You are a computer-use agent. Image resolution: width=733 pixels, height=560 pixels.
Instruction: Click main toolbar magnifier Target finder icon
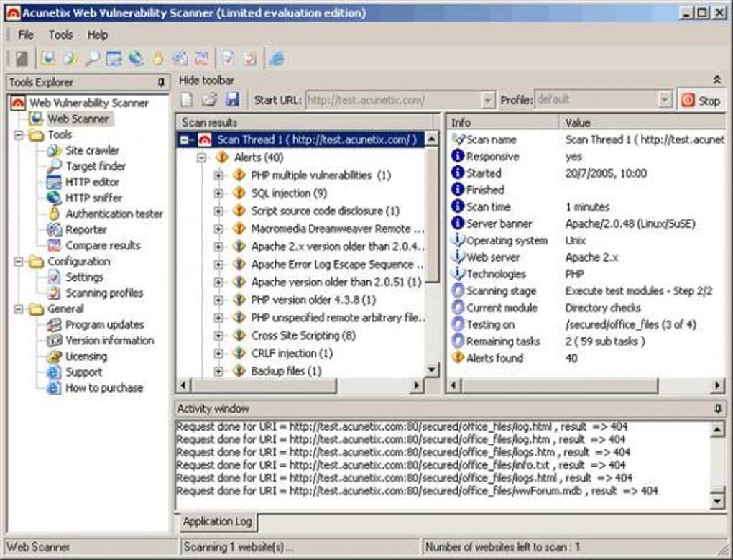92,58
